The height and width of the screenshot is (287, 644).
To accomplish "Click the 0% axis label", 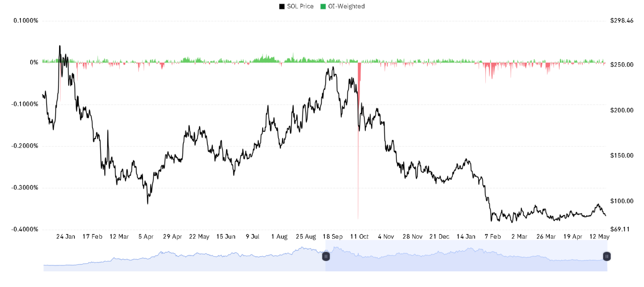I will click(34, 62).
